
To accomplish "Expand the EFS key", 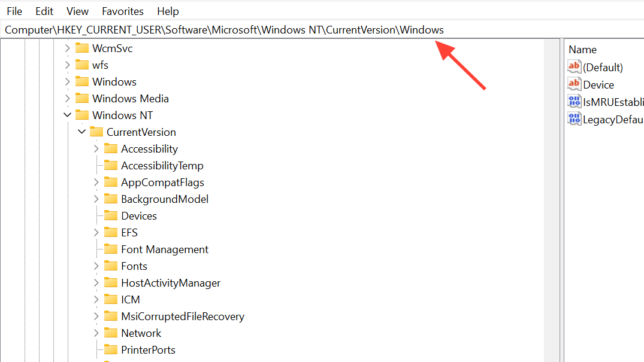I will pos(96,232).
